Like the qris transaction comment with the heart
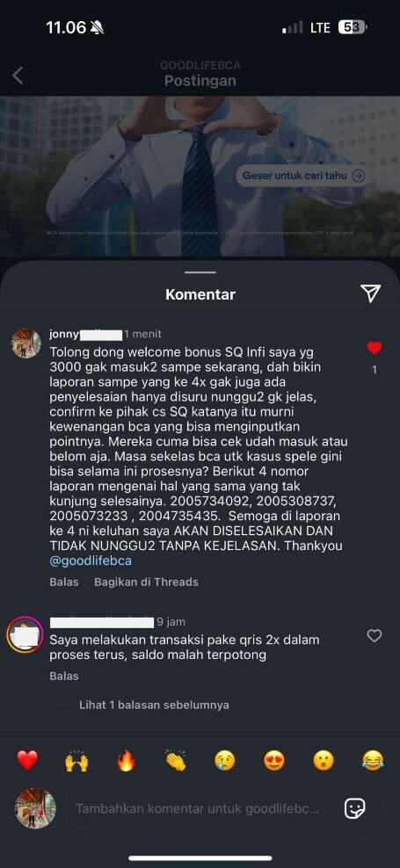Viewport: 400px width, 868px height. [375, 636]
